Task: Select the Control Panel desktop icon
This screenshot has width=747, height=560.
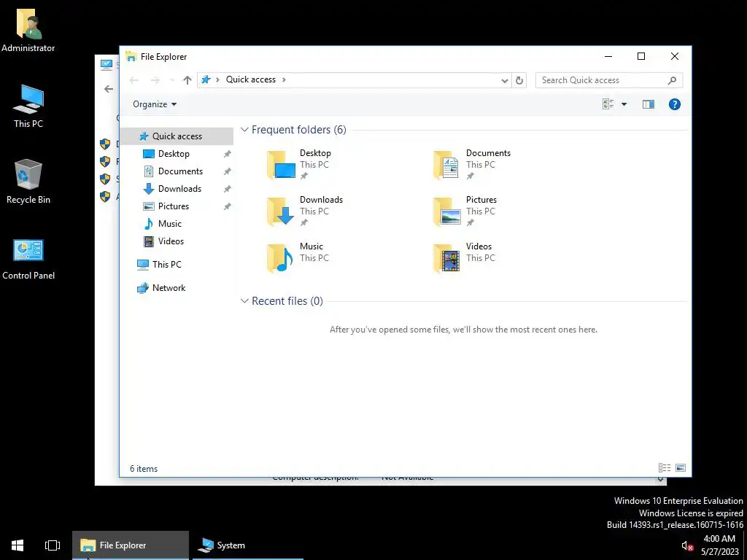Action: point(28,259)
